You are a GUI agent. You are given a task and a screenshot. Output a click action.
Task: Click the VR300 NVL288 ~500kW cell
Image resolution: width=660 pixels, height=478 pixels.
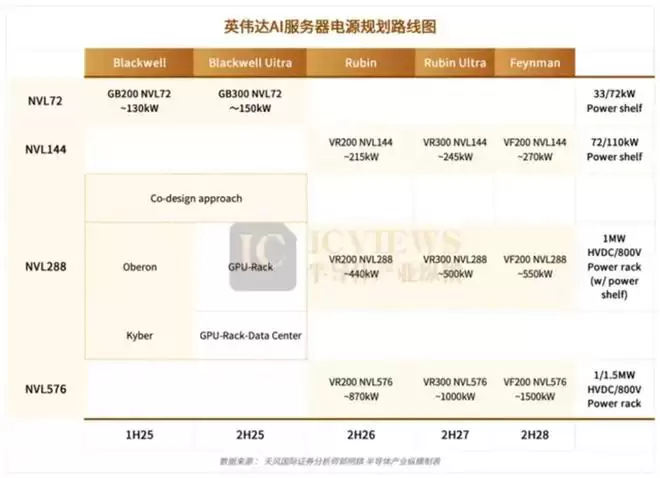455,266
